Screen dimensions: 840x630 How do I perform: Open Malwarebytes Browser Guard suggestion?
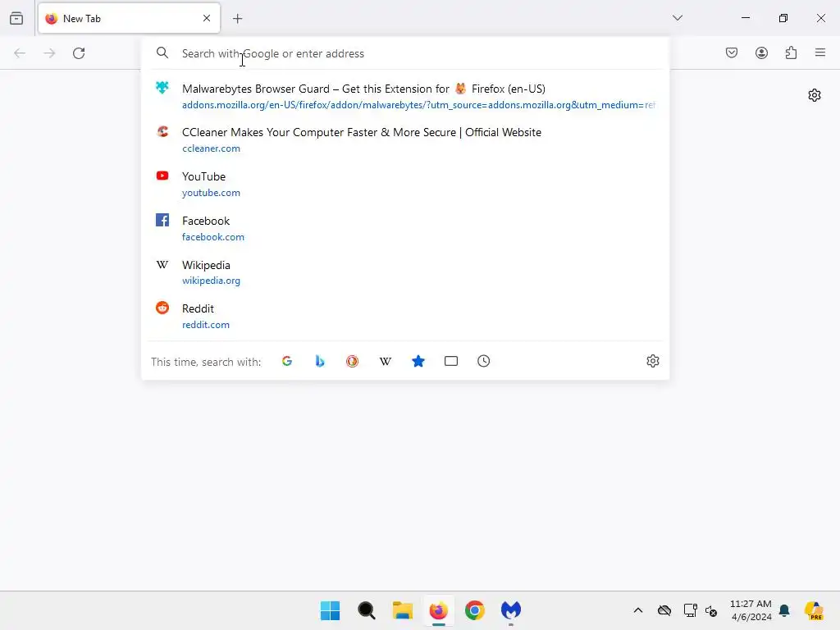point(405,96)
